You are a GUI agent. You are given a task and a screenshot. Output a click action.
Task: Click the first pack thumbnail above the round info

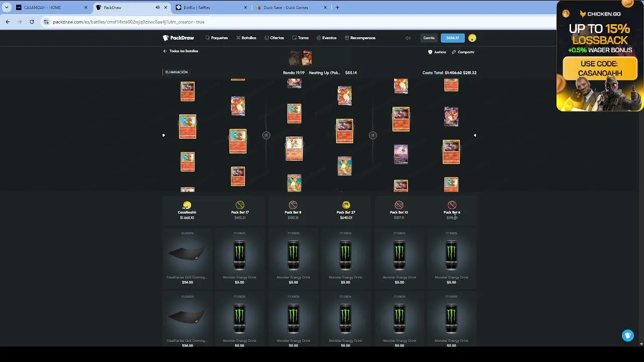294,58
